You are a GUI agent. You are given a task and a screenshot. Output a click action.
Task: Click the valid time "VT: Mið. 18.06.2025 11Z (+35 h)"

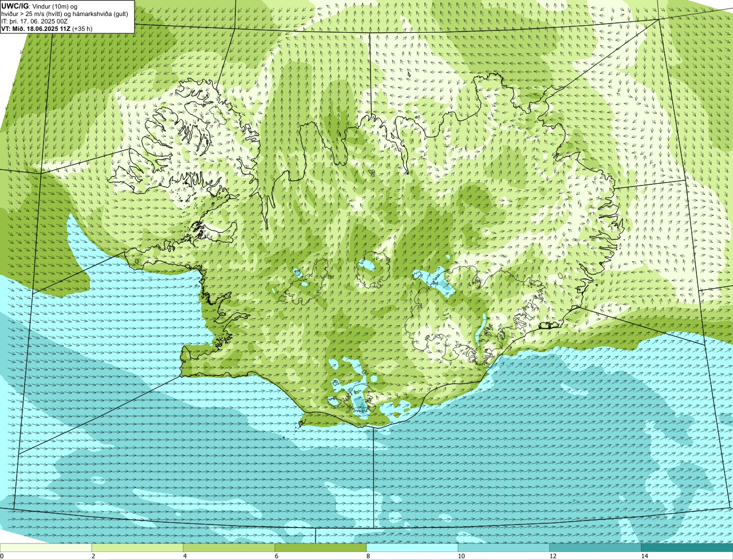[x=47, y=28]
